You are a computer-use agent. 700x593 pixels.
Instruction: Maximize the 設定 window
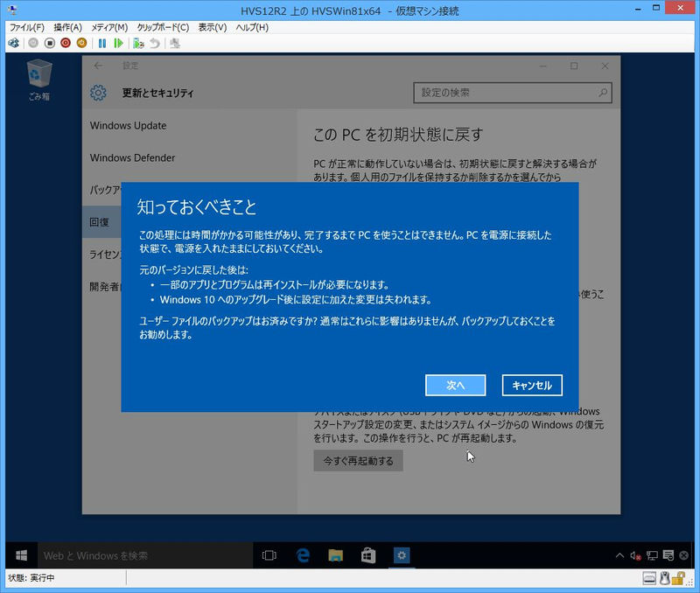point(574,66)
